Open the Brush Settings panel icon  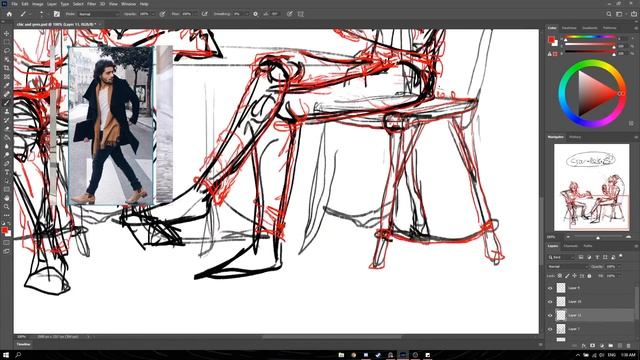(x=57, y=14)
